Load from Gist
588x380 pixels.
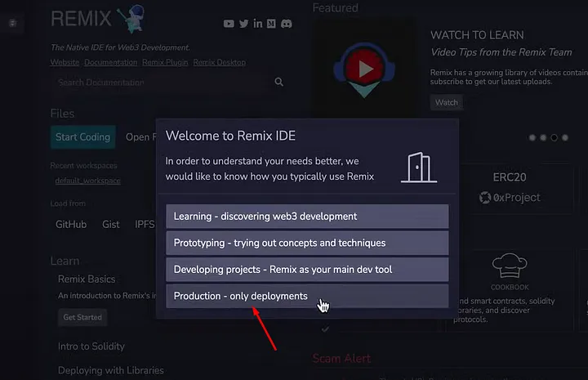pyautogui.click(x=111, y=225)
